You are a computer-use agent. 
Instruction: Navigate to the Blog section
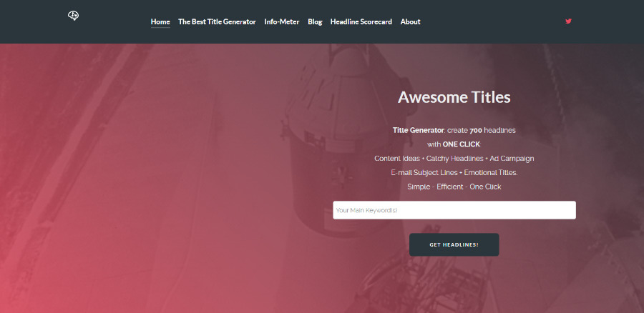(x=315, y=21)
